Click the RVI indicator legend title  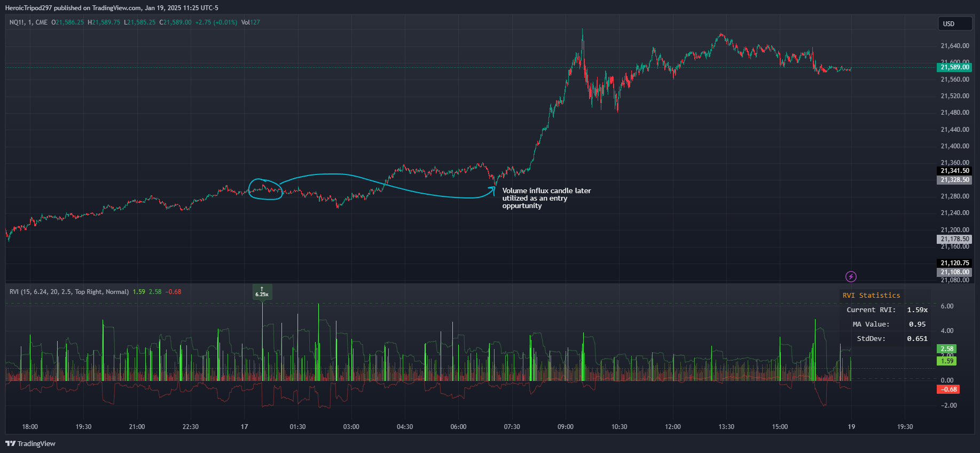point(69,292)
